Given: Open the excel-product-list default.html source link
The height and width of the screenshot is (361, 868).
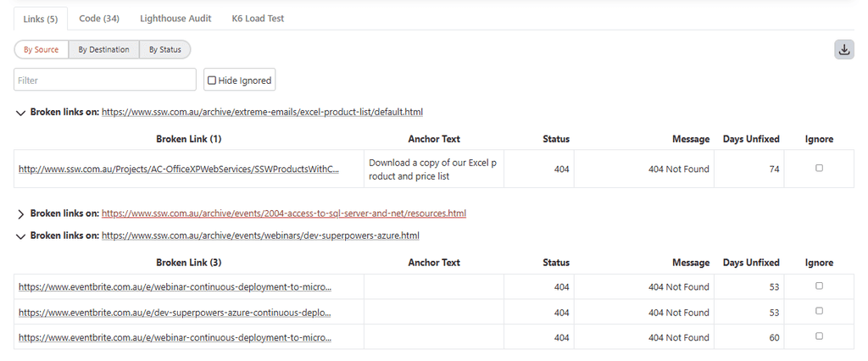Looking at the screenshot, I should [262, 112].
